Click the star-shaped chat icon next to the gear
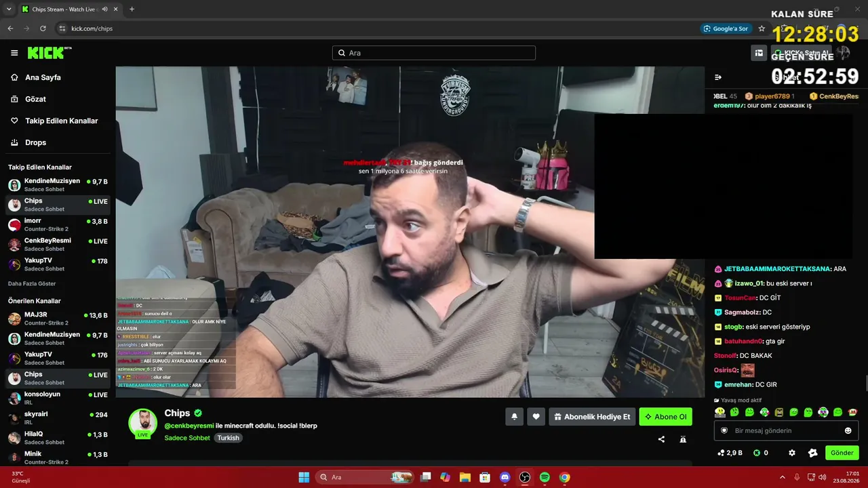Viewport: 868px width, 488px height. [x=813, y=453]
